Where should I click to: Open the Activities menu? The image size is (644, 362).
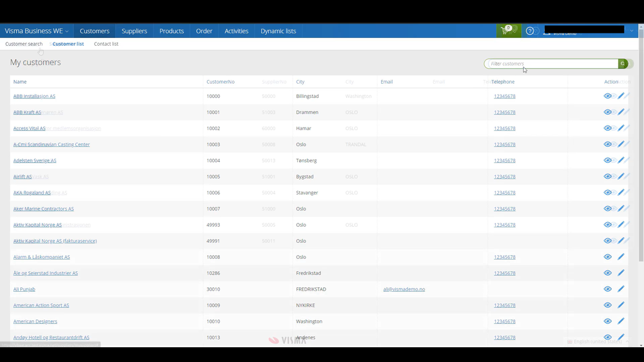pos(236,31)
